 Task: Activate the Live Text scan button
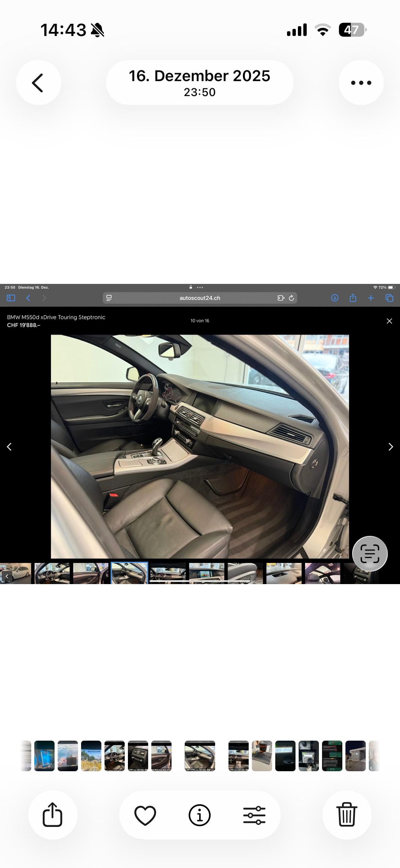tap(370, 554)
